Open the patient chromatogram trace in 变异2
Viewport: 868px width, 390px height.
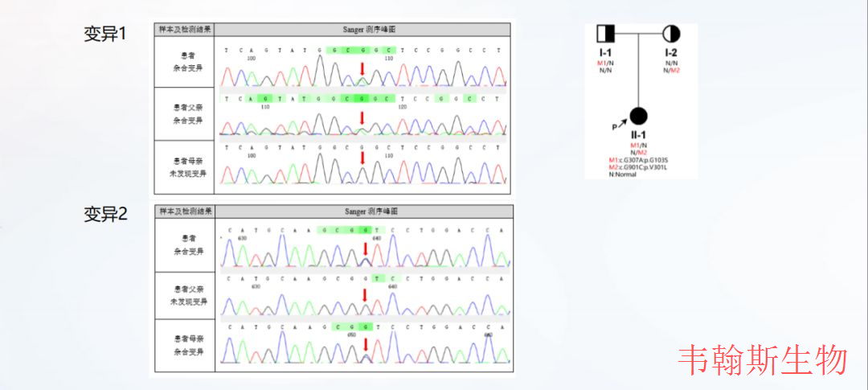[x=364, y=251]
